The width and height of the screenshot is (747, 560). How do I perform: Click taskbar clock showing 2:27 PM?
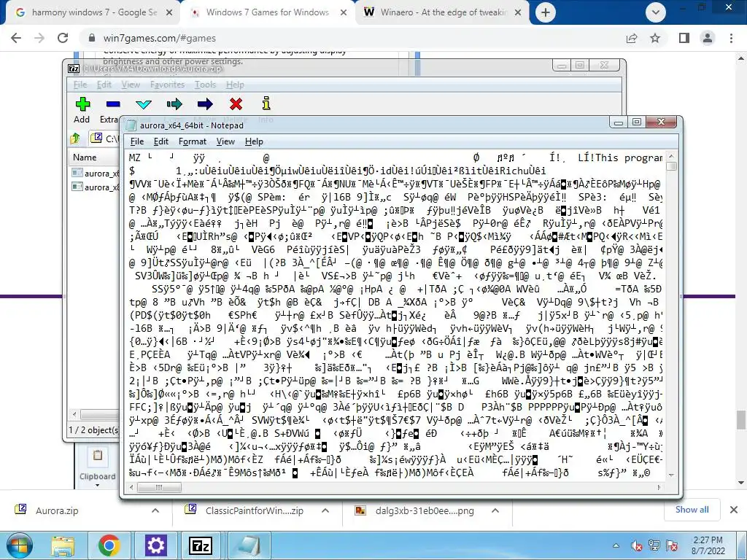pos(708,545)
